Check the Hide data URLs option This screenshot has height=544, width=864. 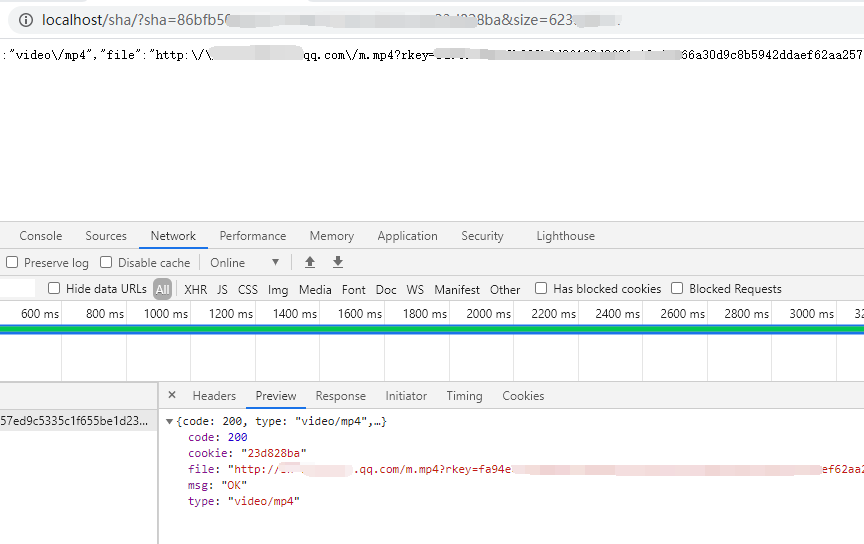tap(54, 289)
